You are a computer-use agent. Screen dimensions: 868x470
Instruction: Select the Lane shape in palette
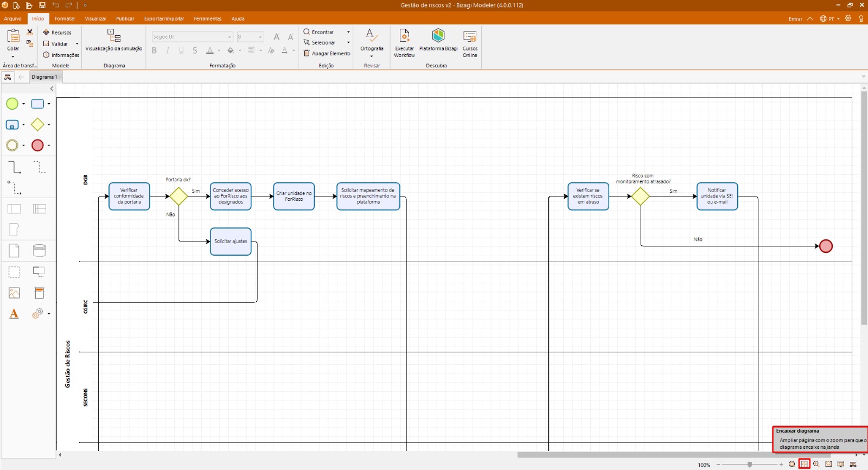40,209
